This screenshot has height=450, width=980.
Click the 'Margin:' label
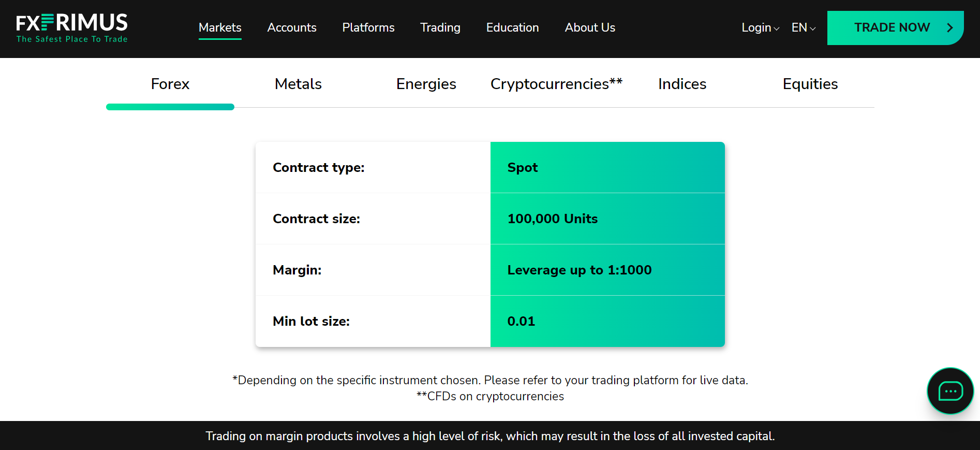pos(297,270)
